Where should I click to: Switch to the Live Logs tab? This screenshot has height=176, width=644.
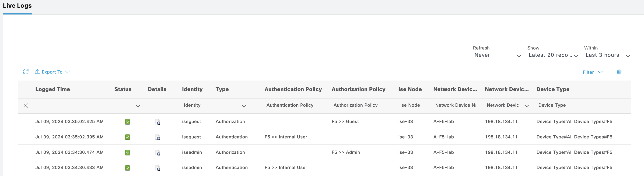[x=17, y=6]
